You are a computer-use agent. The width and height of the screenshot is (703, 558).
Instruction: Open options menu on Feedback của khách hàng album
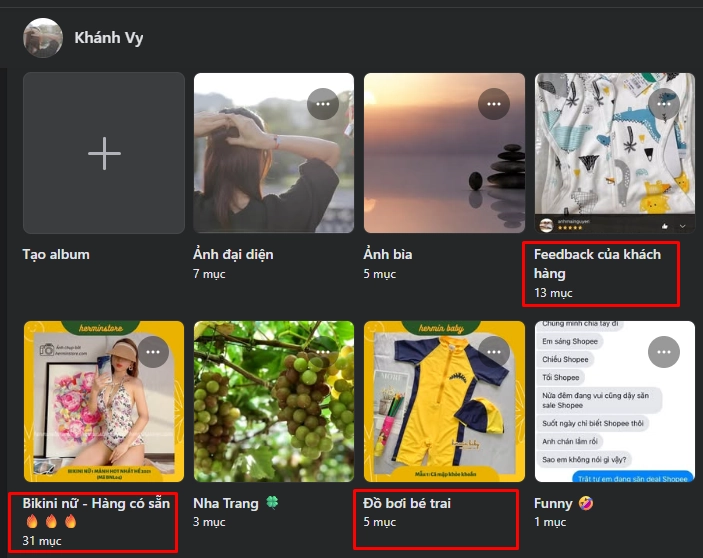click(664, 104)
